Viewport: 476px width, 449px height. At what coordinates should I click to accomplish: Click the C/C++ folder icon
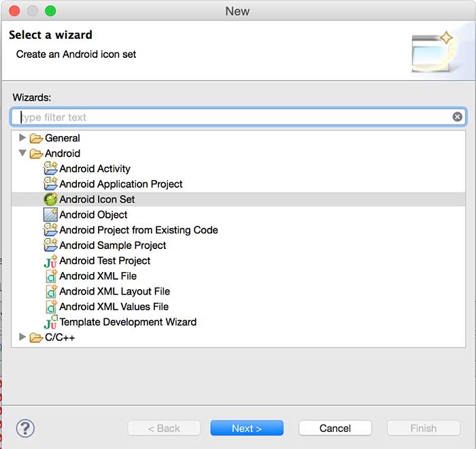click(36, 337)
